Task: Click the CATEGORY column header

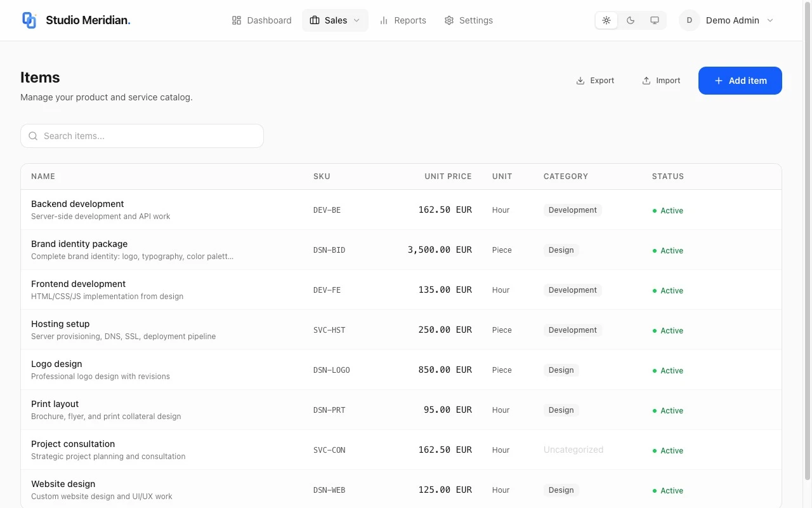Action: tap(566, 177)
